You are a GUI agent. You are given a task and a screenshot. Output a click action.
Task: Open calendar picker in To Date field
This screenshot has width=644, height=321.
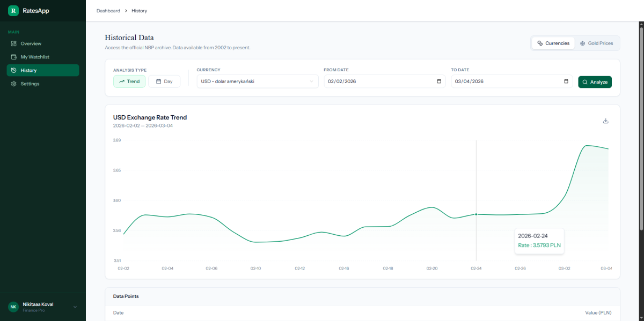(566, 81)
